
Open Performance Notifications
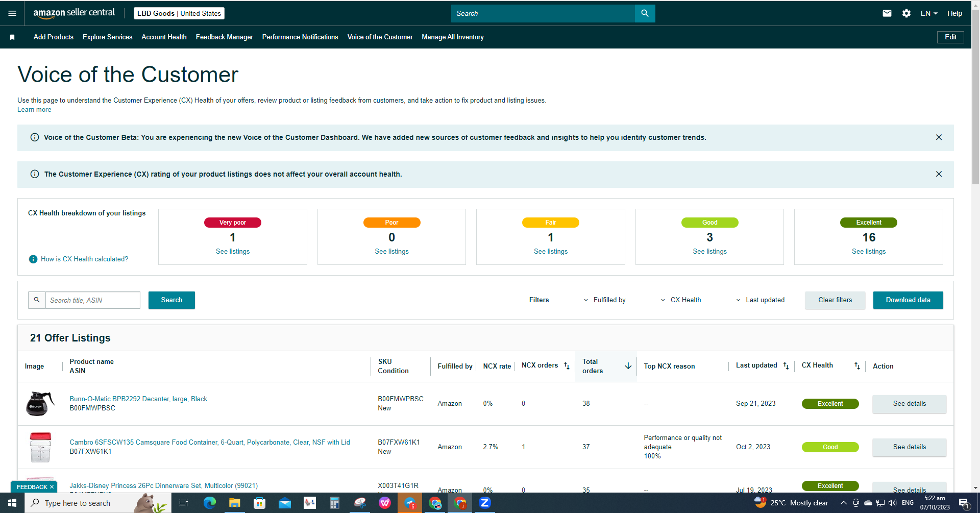[x=300, y=37]
